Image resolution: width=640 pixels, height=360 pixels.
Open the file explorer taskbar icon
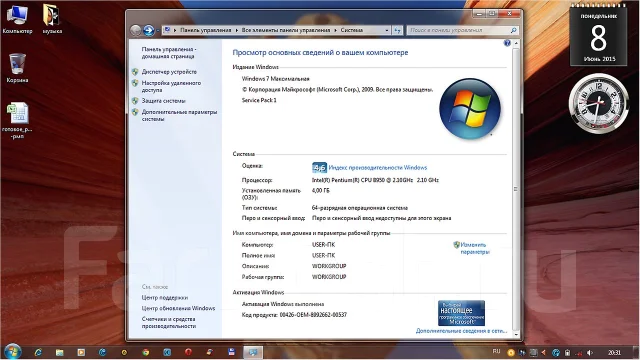coord(60,352)
